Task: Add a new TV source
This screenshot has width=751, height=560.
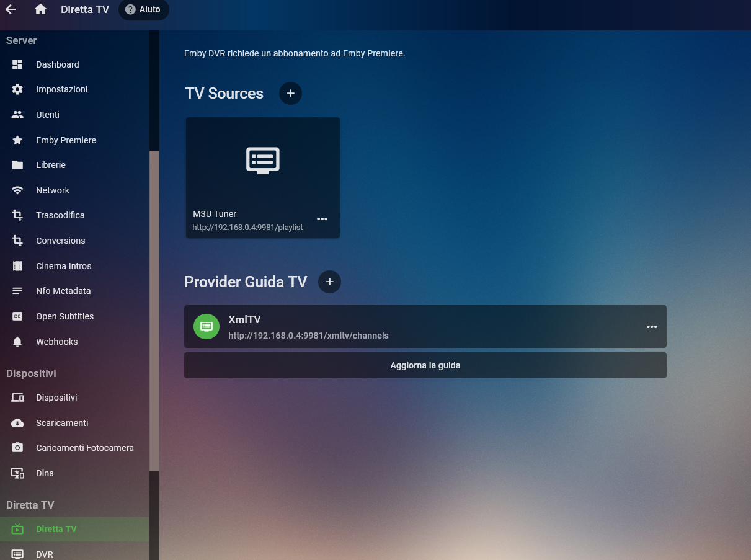Action: (290, 93)
